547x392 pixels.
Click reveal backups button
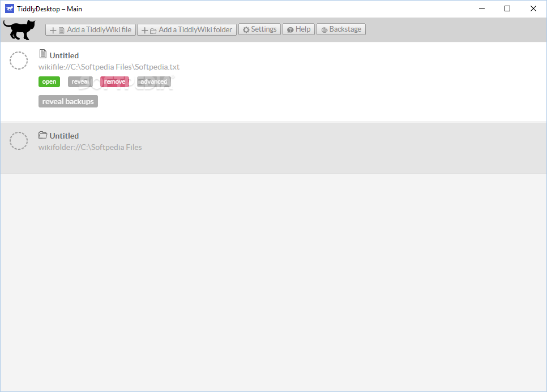coord(68,101)
